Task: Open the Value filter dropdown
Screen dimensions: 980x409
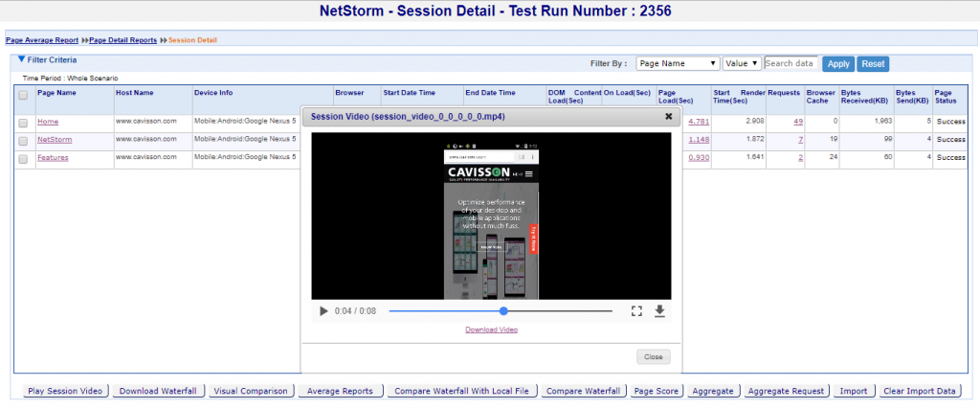Action: tap(742, 63)
